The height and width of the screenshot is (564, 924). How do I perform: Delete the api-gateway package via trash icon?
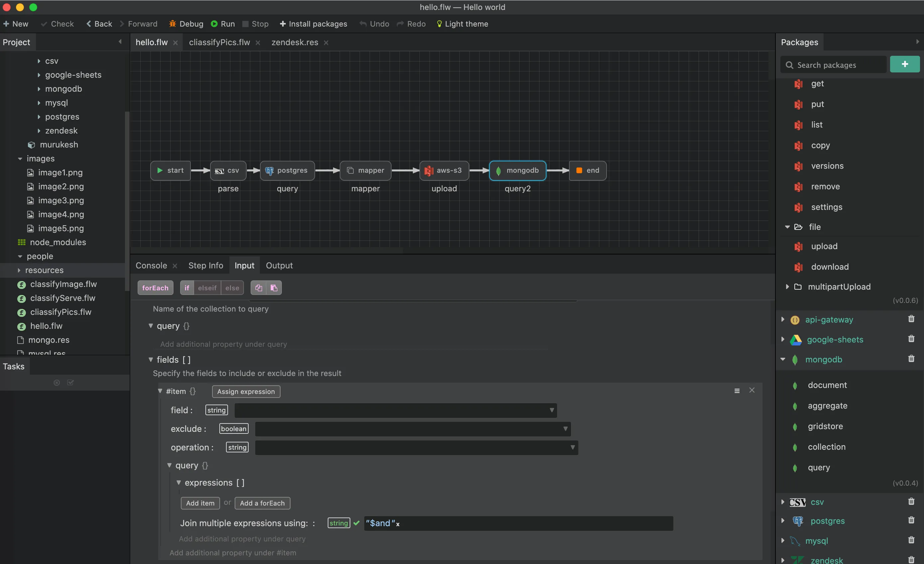tap(911, 319)
